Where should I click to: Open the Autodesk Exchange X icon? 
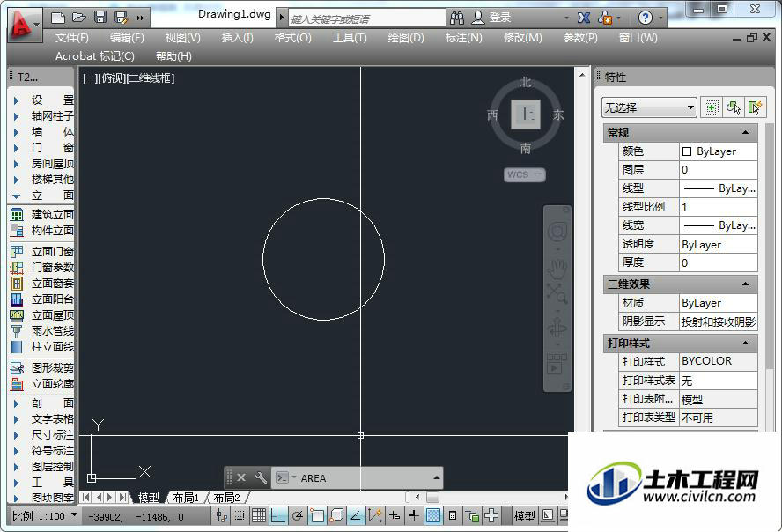[584, 18]
